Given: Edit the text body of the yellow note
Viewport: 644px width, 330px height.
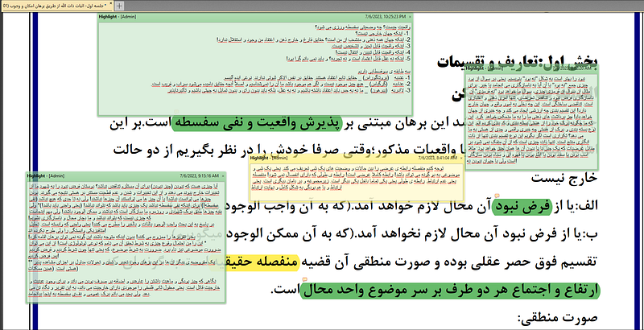Looking at the screenshot, I should click(x=356, y=180).
